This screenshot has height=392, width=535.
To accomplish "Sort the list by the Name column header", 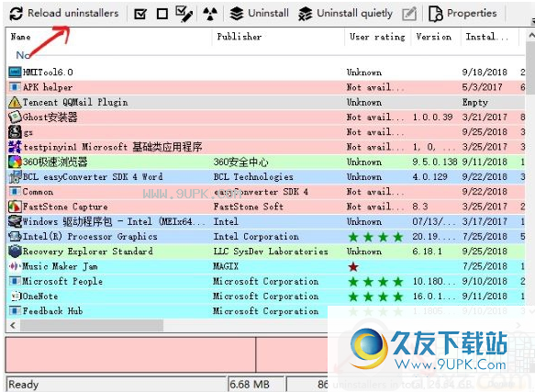I will pyautogui.click(x=21, y=37).
